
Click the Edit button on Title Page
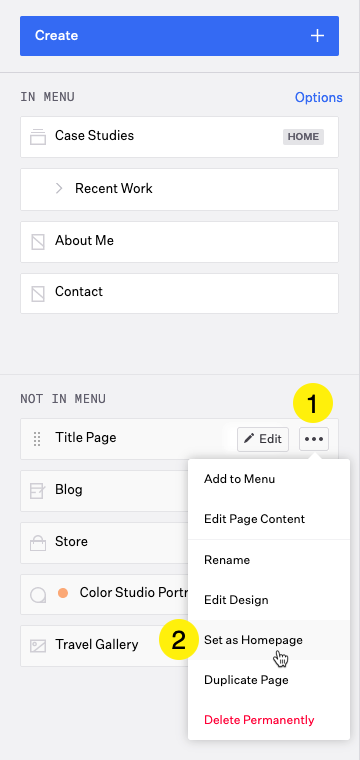pyautogui.click(x=263, y=439)
